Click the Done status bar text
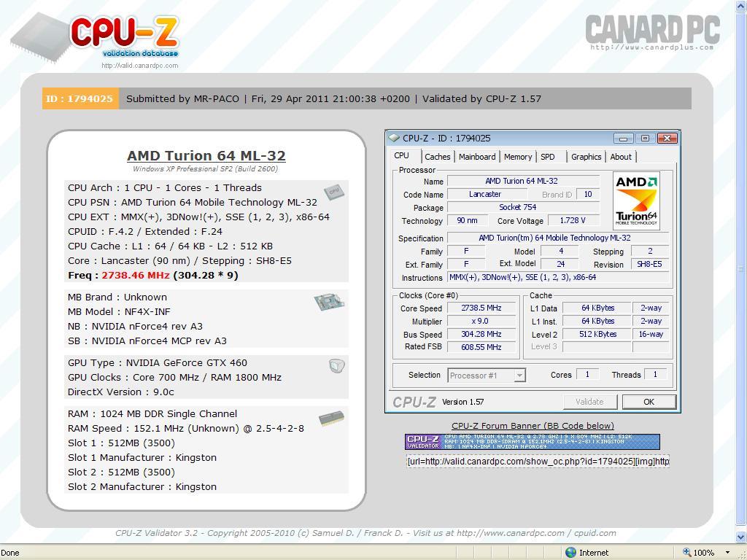Screen dimensions: 747x560 10,553
